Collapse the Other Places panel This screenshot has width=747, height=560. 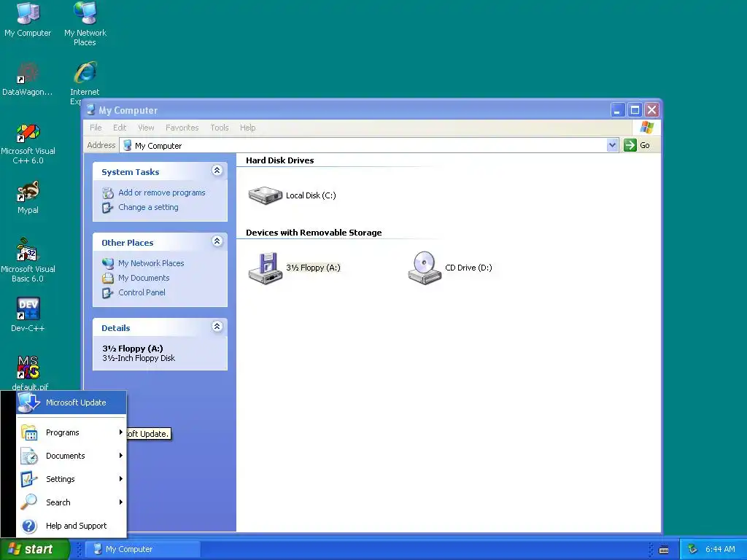(217, 241)
